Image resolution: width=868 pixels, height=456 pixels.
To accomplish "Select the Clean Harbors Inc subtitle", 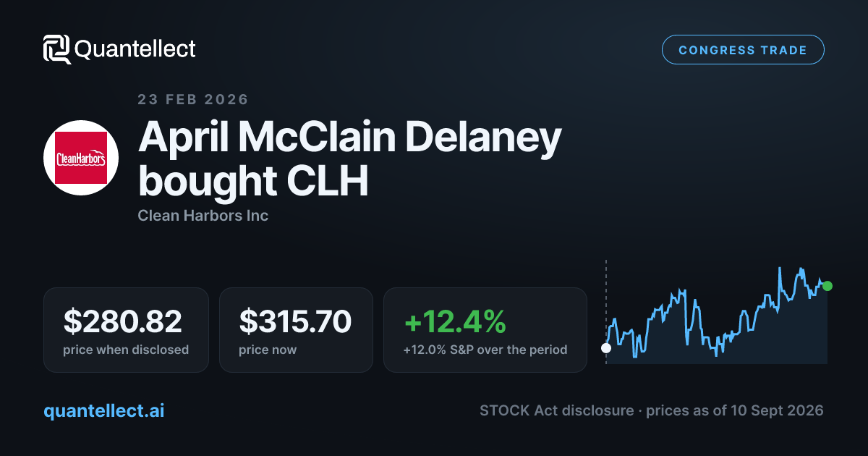I will point(203,216).
